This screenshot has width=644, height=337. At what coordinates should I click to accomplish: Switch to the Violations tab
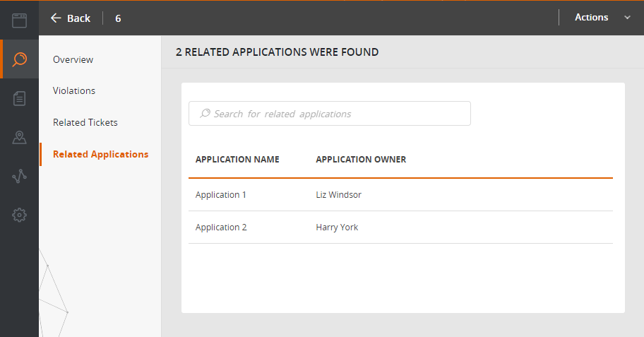(x=74, y=91)
